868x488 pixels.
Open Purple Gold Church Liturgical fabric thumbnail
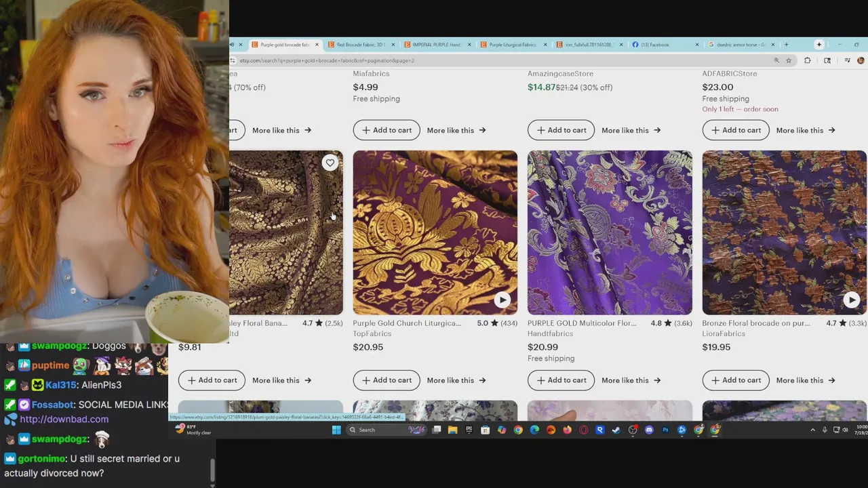[435, 232]
